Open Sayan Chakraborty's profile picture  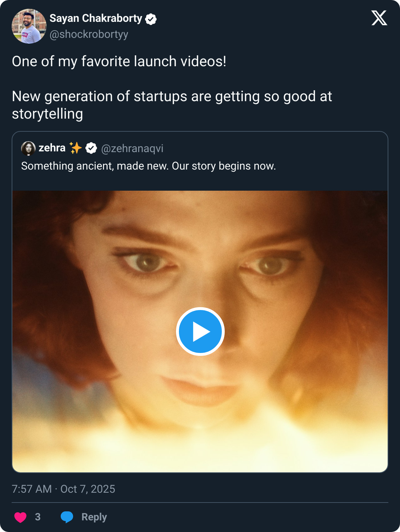click(29, 26)
